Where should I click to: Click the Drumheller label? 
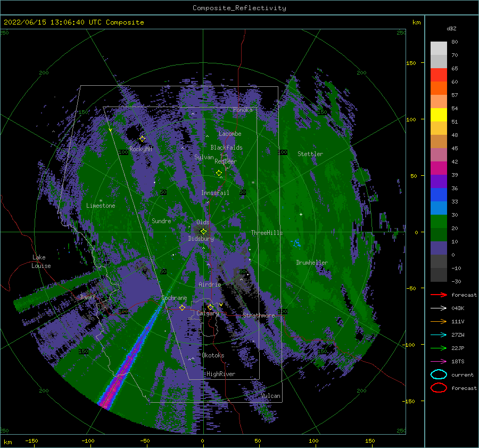pos(312,263)
